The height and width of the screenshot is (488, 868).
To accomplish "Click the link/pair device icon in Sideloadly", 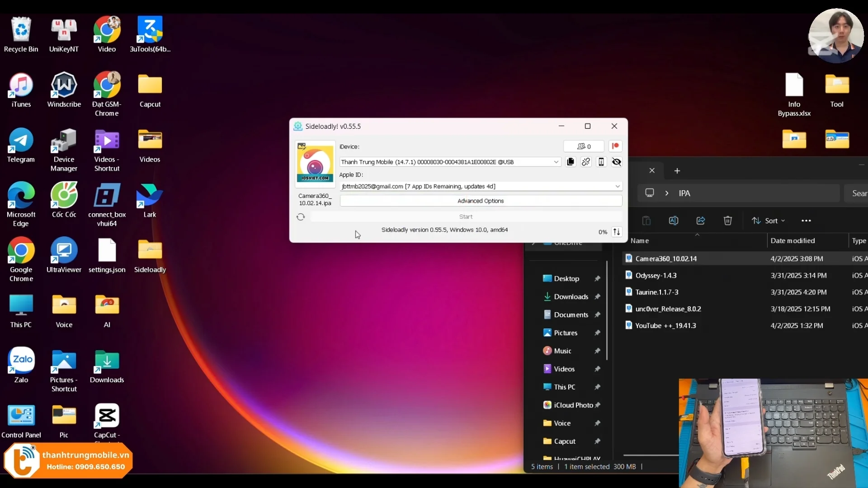I will coord(586,162).
